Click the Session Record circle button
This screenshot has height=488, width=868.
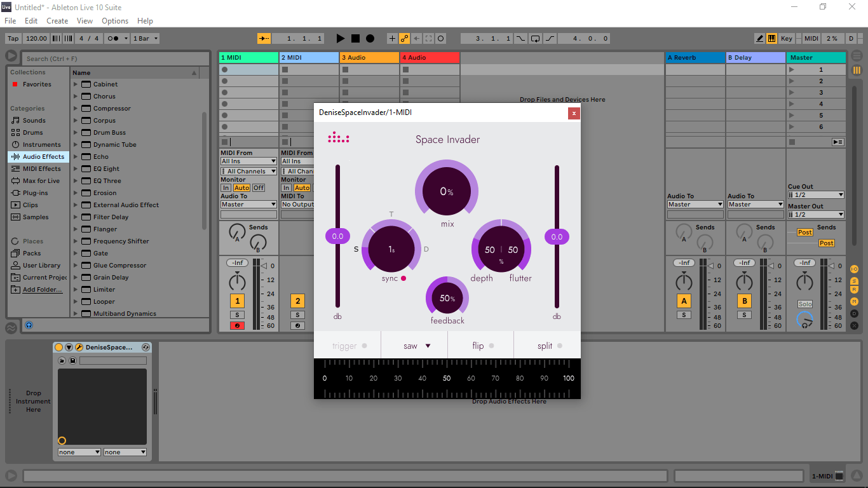441,39
